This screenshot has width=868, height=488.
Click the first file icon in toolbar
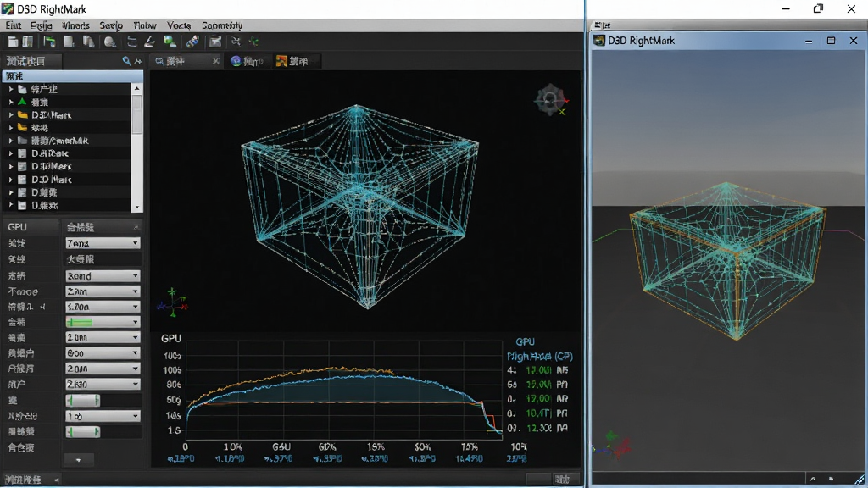tap(13, 42)
